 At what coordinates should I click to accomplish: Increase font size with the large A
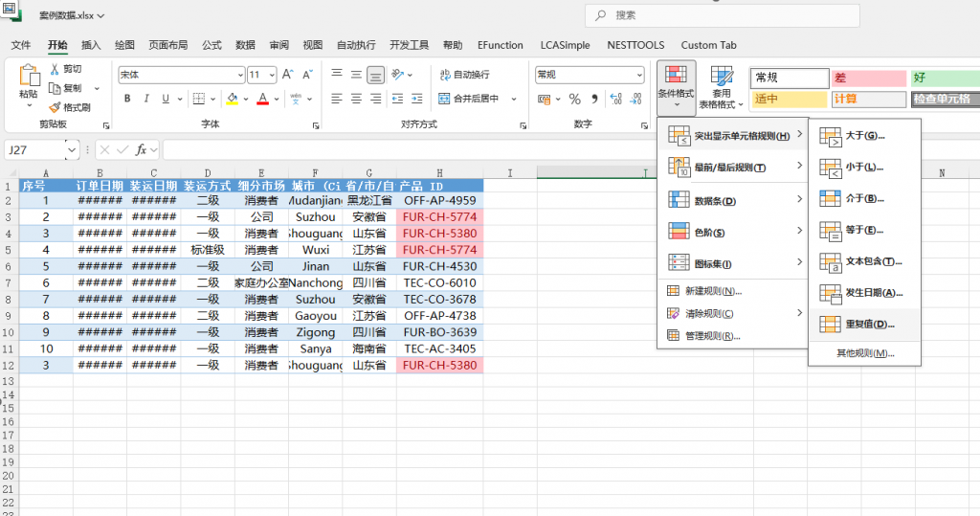tap(287, 75)
